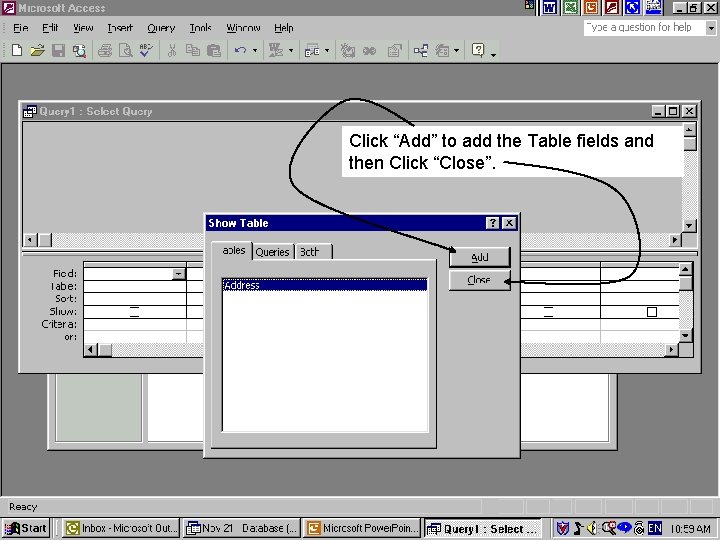Click the speaker volume tray icon
Image resolution: width=720 pixels, height=540 pixels.
592,528
